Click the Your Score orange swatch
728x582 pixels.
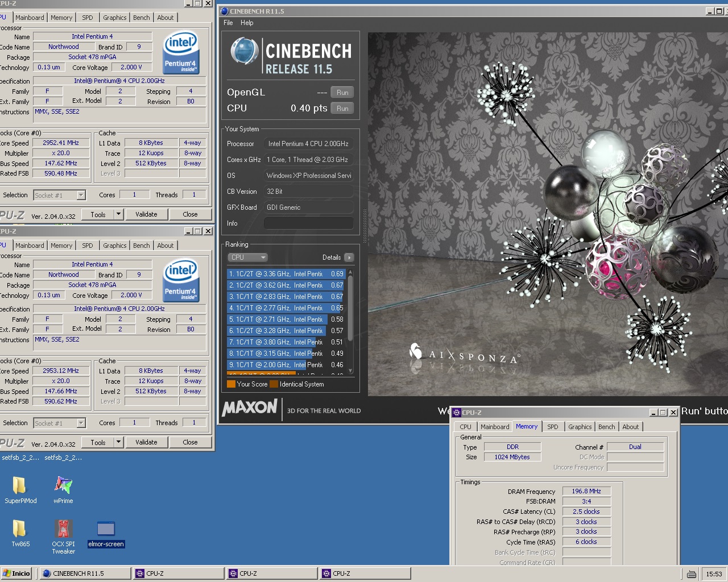(231, 384)
